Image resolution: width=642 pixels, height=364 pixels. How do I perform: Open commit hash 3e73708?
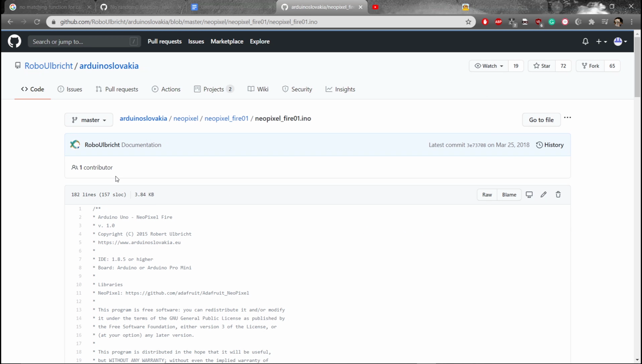476,145
